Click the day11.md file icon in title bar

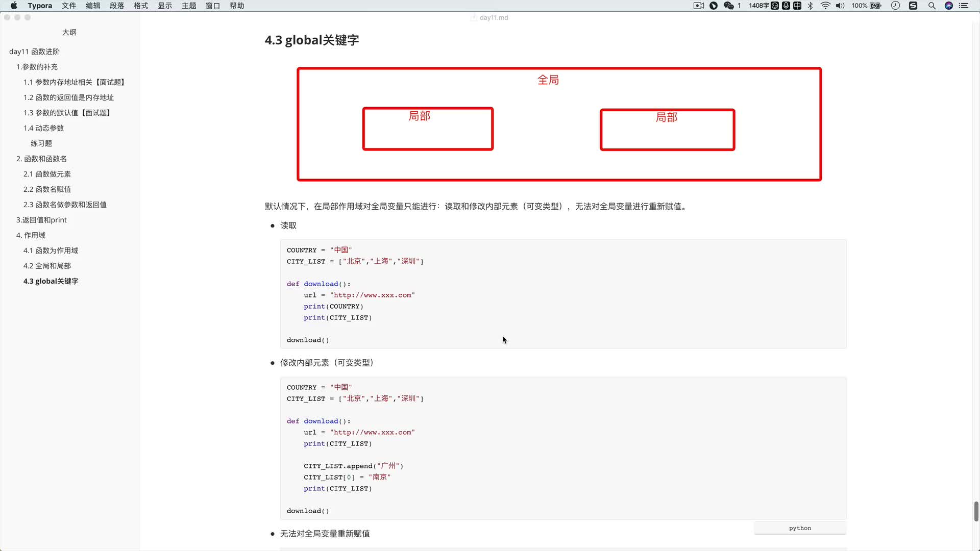click(x=473, y=17)
